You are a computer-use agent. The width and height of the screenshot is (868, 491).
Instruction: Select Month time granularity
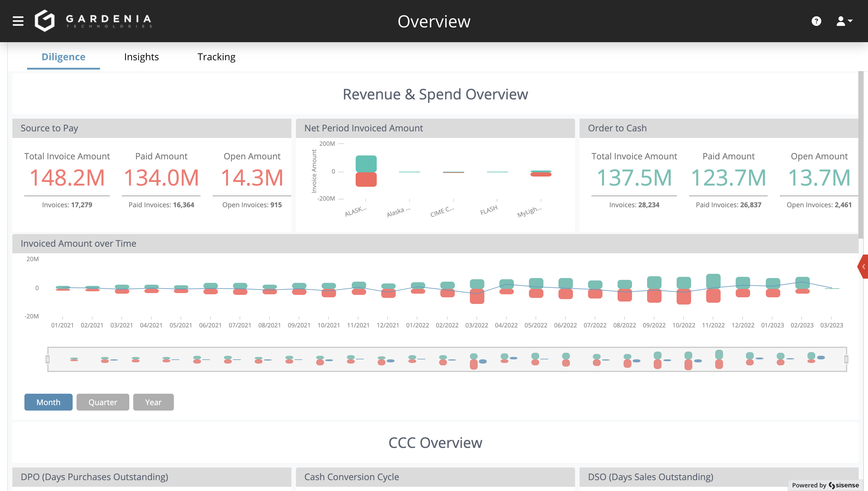(48, 402)
